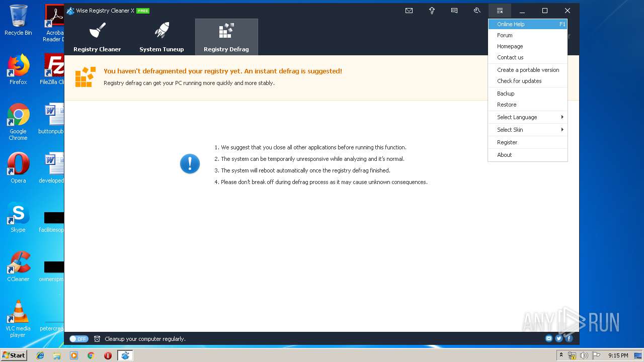The width and height of the screenshot is (644, 362).
Task: Click the orange instant defrag suggestion heading
Action: click(x=223, y=71)
